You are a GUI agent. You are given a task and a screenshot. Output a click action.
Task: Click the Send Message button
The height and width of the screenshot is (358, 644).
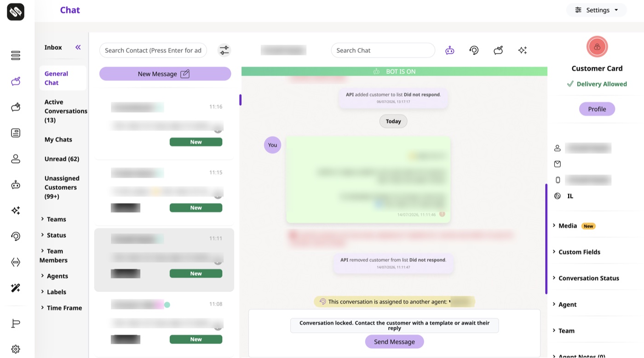tap(394, 342)
